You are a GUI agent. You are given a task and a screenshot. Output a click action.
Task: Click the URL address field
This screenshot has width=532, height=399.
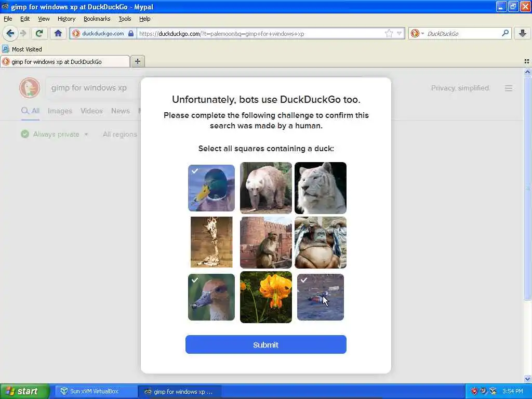coord(261,34)
